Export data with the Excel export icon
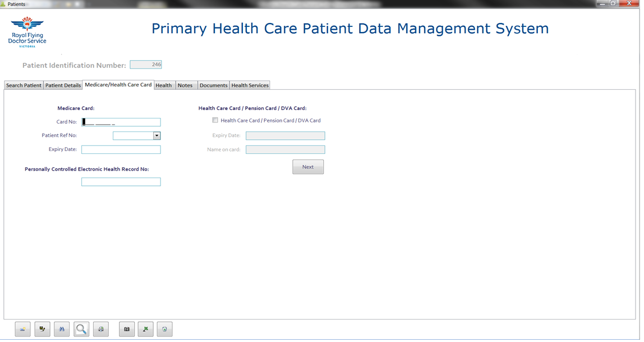The image size is (644, 342). coord(145,329)
